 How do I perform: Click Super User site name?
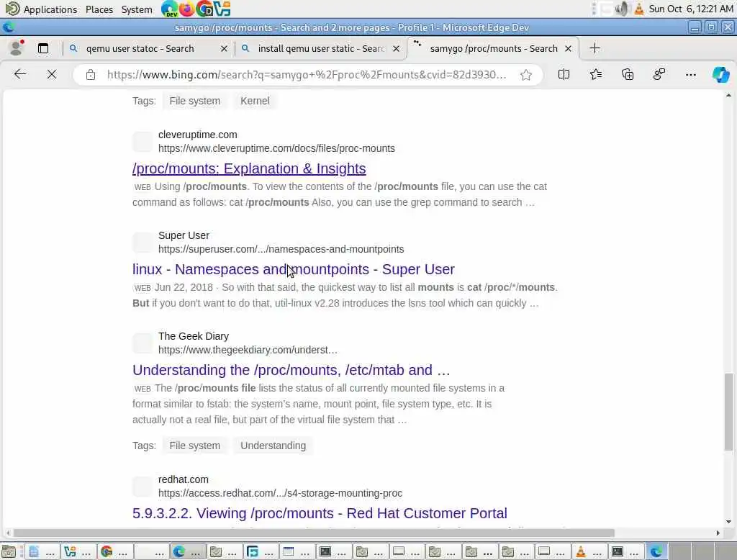tap(184, 235)
